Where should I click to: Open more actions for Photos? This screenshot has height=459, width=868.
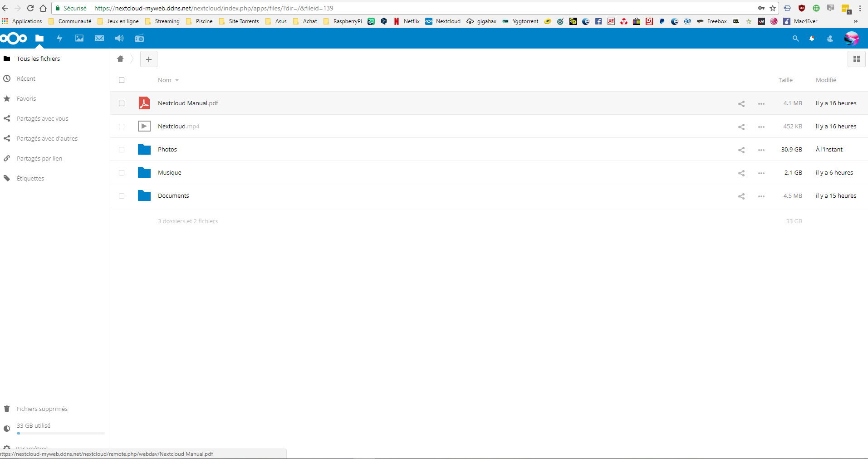tap(761, 150)
